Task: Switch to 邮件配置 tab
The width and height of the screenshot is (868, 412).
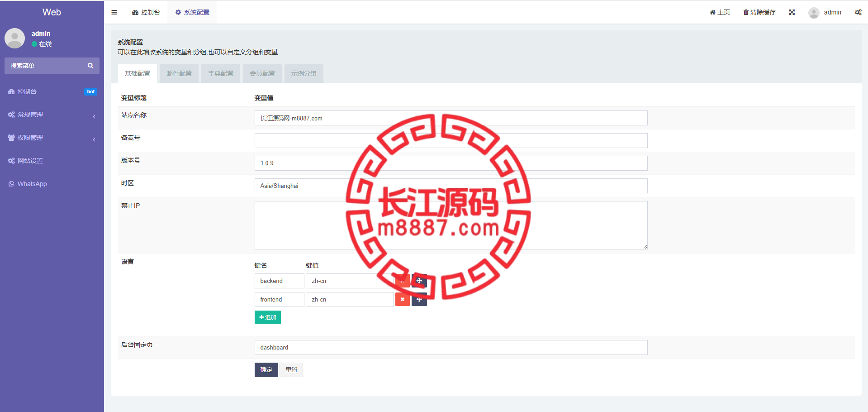Action: coord(179,73)
